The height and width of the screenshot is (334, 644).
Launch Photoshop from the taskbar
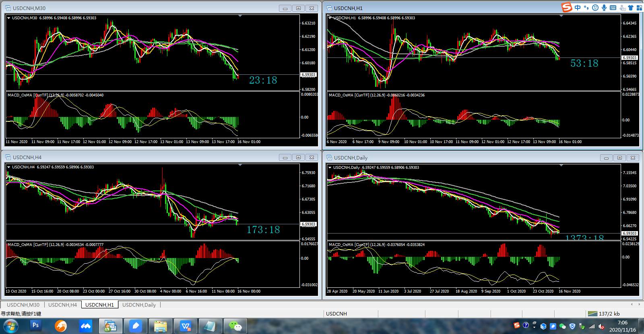pos(35,326)
